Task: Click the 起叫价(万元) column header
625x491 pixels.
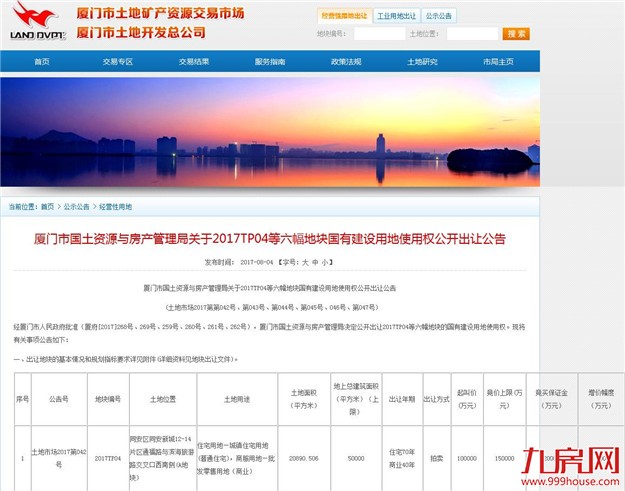Action: click(467, 399)
